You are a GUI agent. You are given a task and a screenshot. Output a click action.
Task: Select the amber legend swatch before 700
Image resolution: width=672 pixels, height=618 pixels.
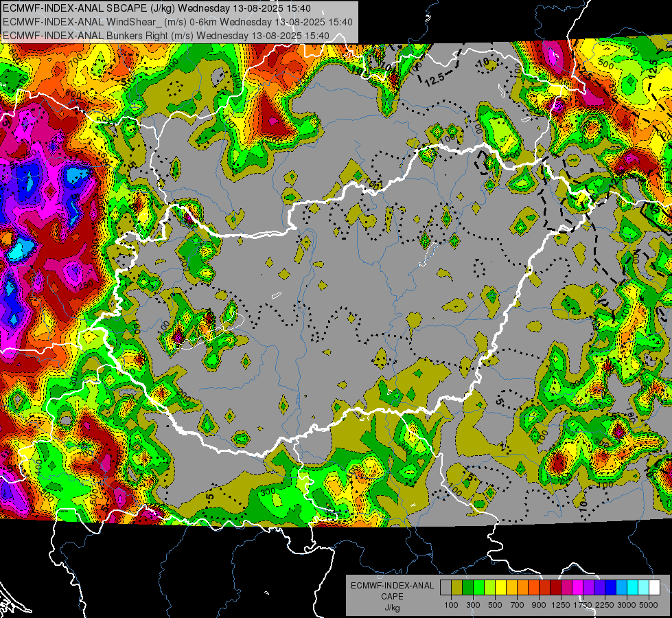(511, 587)
